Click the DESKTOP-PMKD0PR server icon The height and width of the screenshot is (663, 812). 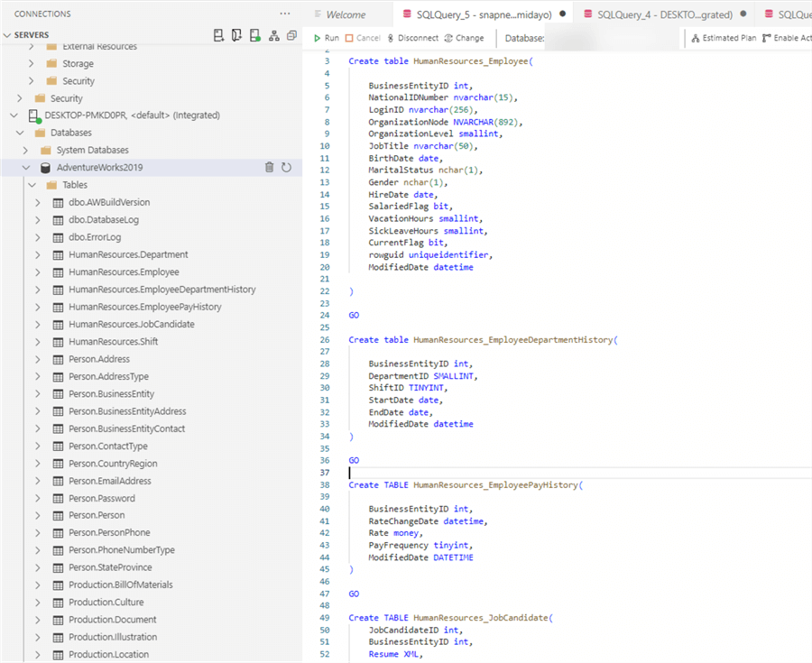coord(34,116)
